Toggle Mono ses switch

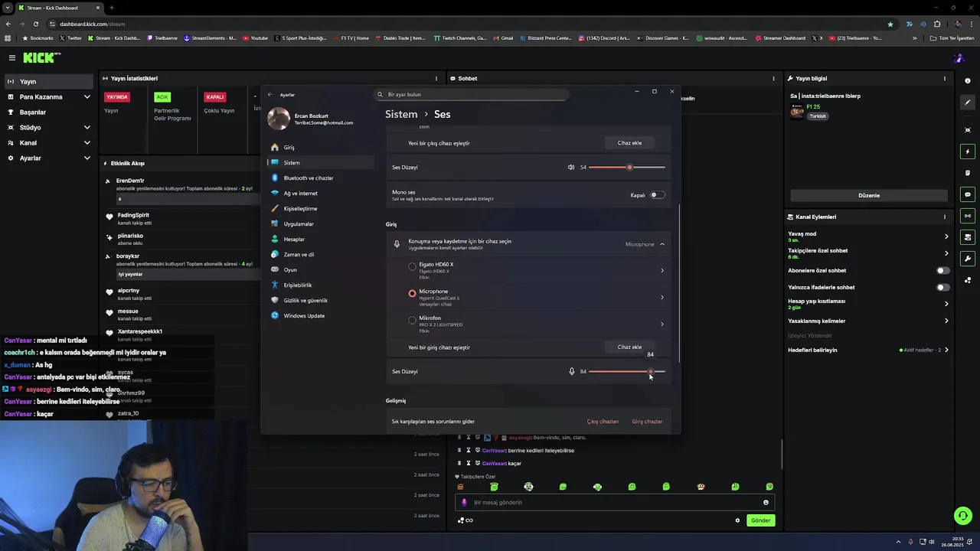[x=657, y=195]
